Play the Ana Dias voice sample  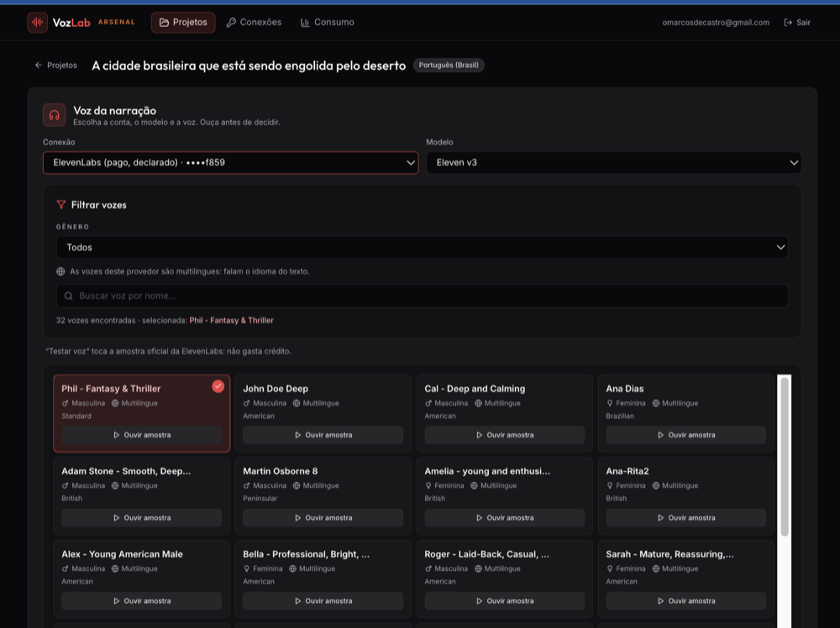(685, 435)
